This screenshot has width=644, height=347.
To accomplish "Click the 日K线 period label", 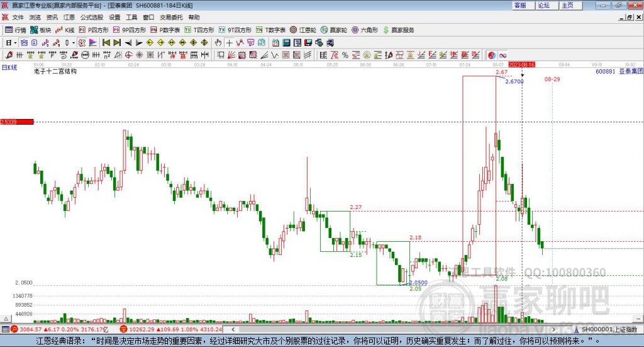I will pos(9,67).
